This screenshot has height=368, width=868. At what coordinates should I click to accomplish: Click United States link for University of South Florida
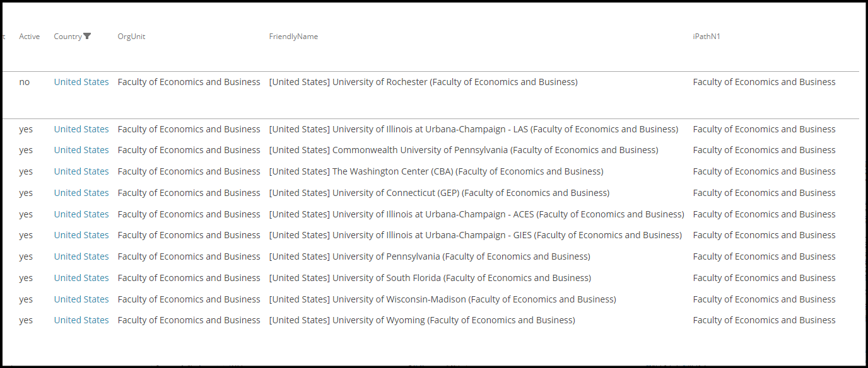click(81, 278)
